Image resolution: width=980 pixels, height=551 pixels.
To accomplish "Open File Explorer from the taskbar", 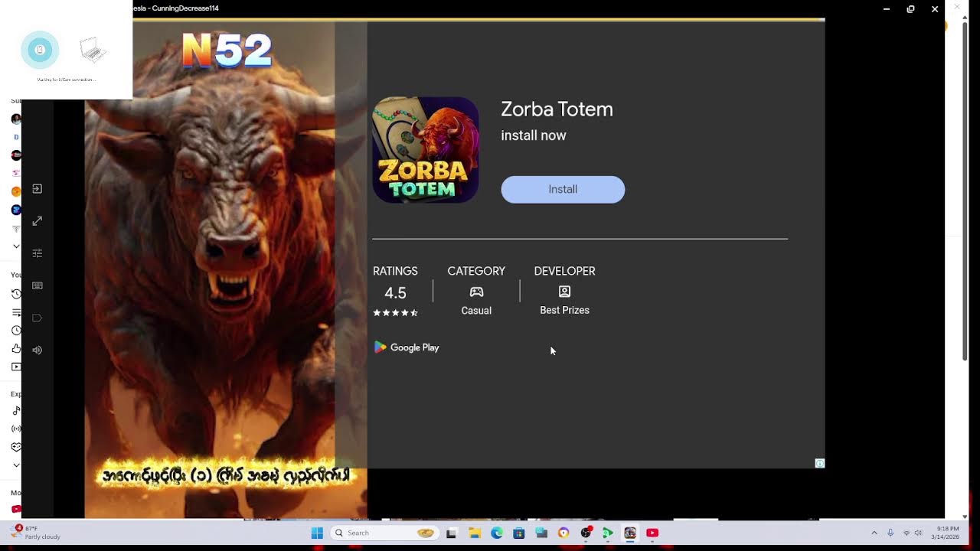I will [475, 533].
